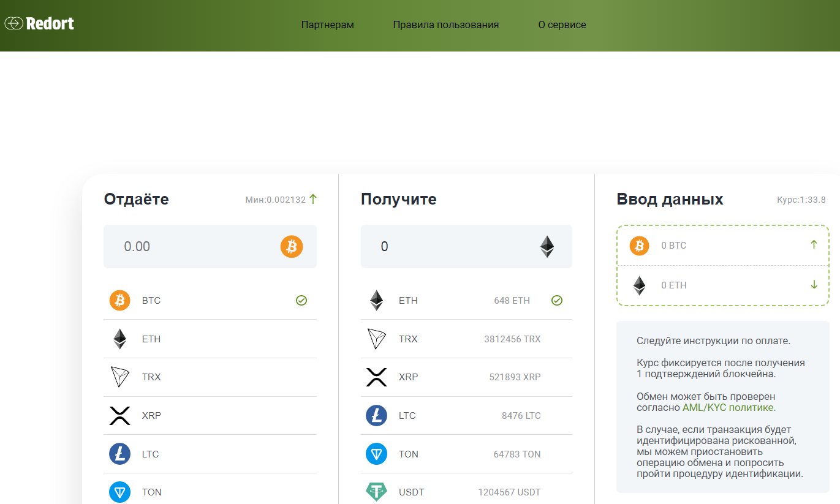
Task: Select LTC coin icon in Отдаёте list
Action: click(120, 454)
